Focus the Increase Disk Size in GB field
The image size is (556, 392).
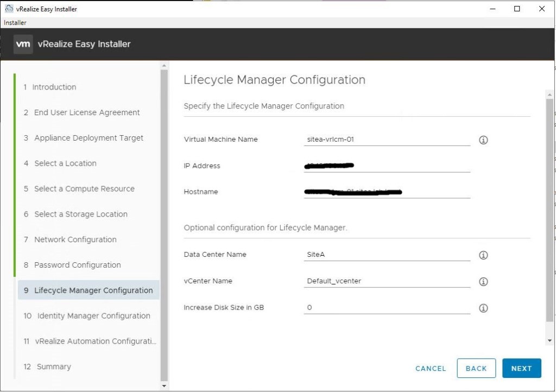(x=387, y=308)
